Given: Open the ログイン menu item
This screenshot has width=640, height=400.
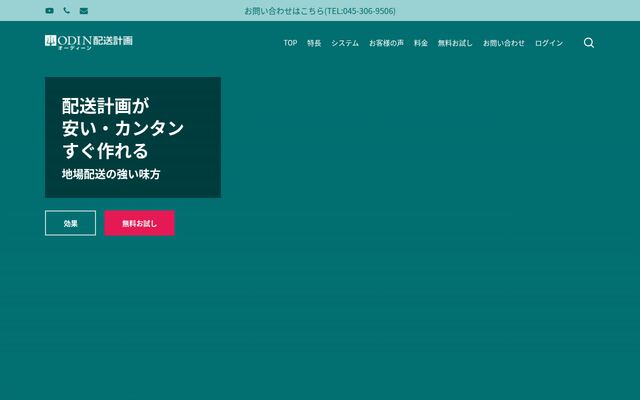Looking at the screenshot, I should tap(549, 43).
